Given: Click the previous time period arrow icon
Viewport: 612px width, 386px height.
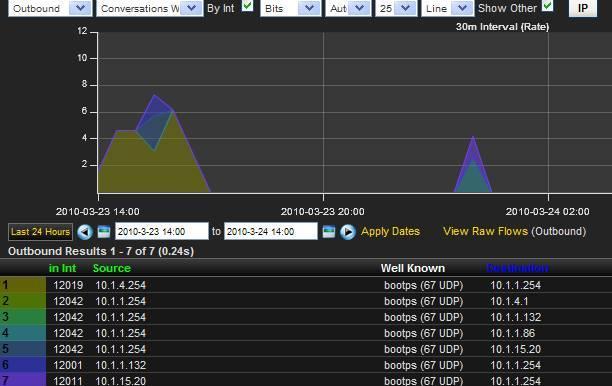Looking at the screenshot, I should pos(85,232).
